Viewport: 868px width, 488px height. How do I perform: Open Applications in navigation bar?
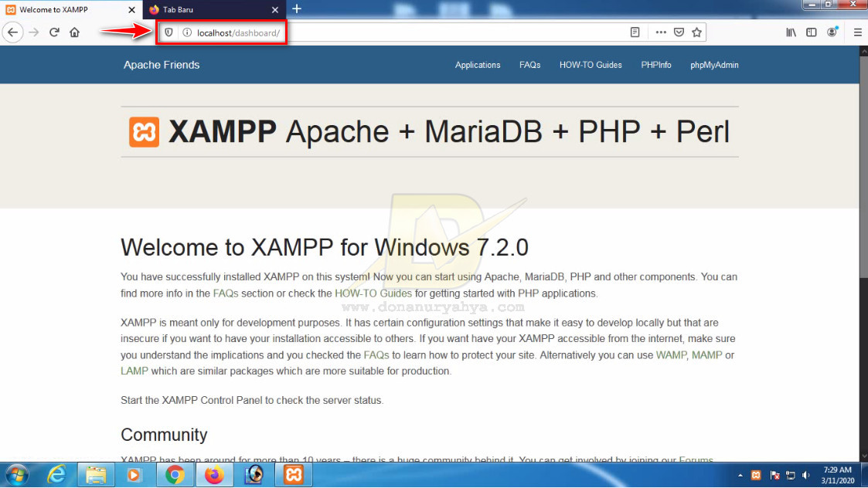coord(478,65)
